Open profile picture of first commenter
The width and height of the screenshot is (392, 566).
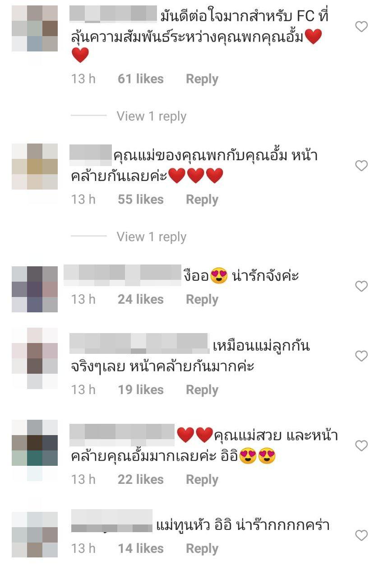[x=35, y=28]
